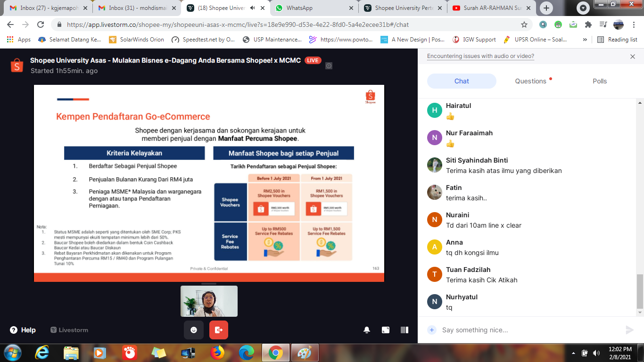The height and width of the screenshot is (362, 644).
Task: Click the magnifier extension icon in Chrome toolbar
Action: tap(544, 25)
